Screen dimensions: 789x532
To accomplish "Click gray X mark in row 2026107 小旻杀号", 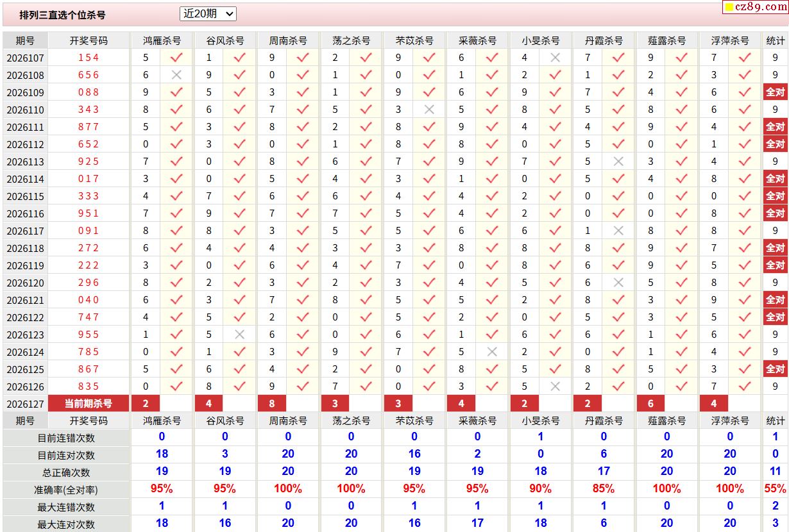I will pos(556,58).
